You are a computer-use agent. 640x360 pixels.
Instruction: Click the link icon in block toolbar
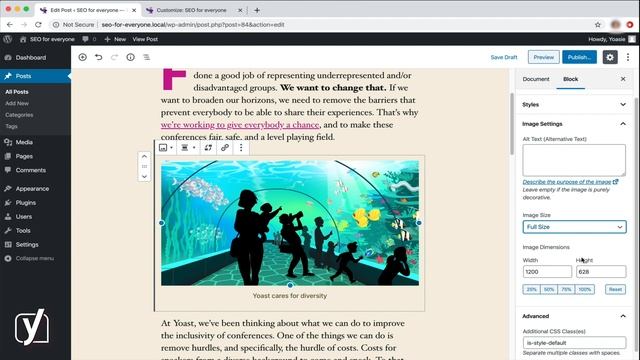[224, 148]
